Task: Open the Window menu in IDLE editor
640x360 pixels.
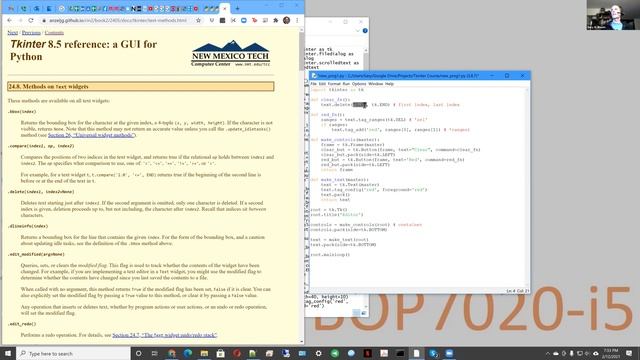Action: (x=376, y=84)
